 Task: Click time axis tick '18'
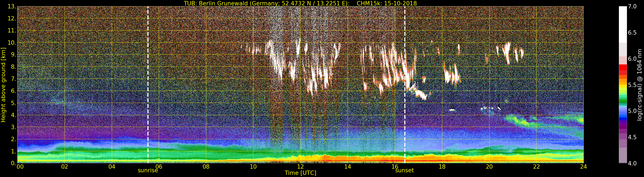(x=442, y=166)
